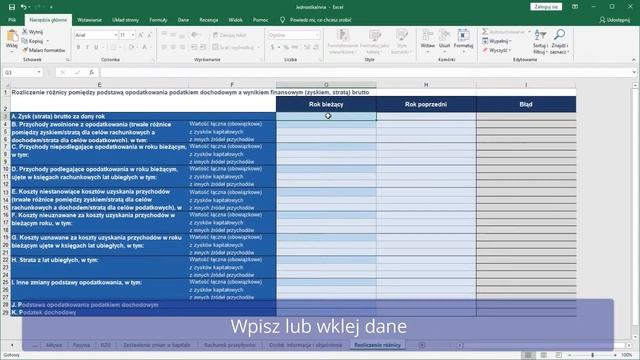Image resolution: width=640 pixels, height=360 pixels.
Task: Expand the formula bar with the arrow
Action: point(634,72)
